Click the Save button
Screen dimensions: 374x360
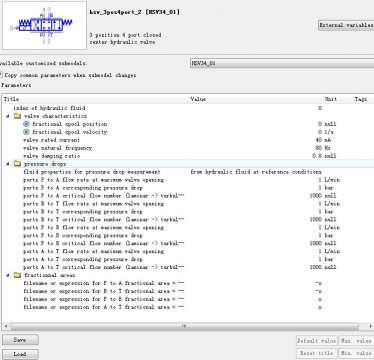click(20, 340)
